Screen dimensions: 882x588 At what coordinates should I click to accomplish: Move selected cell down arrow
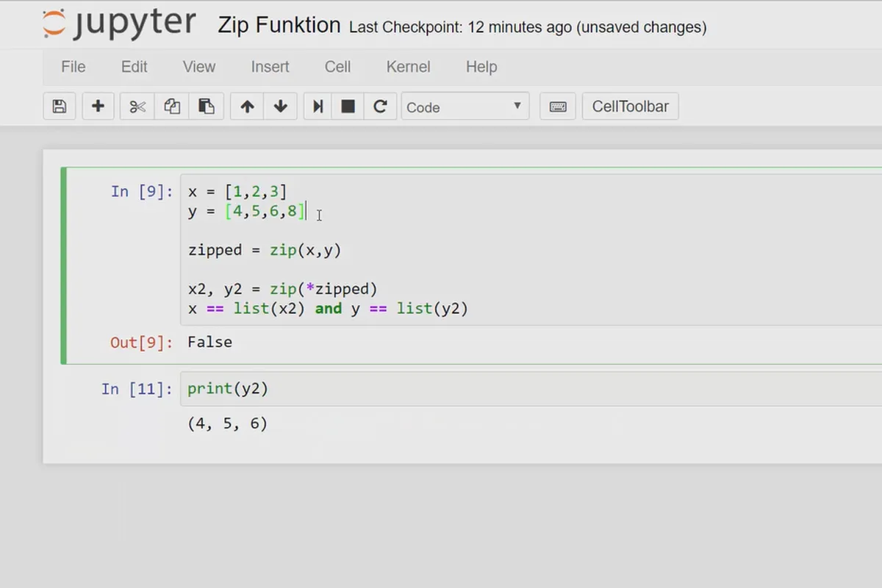coord(280,107)
